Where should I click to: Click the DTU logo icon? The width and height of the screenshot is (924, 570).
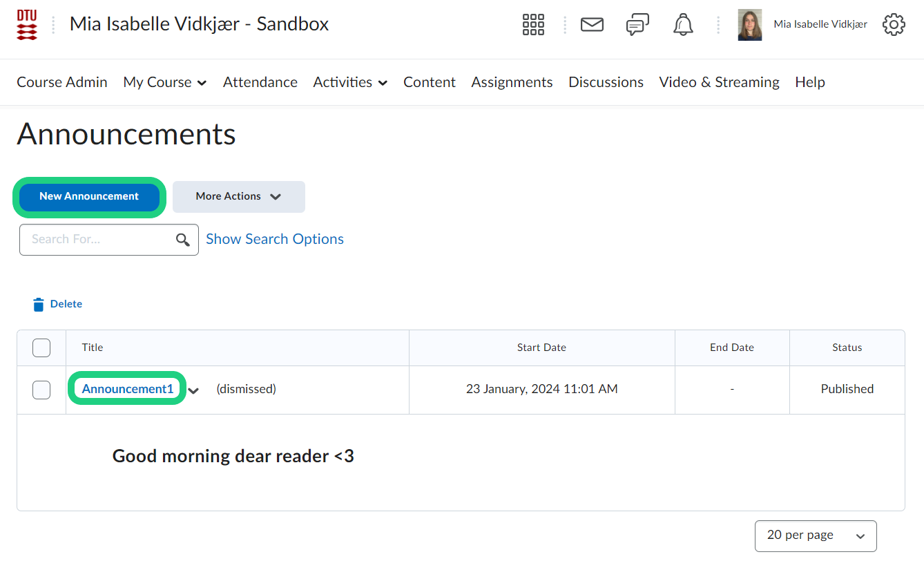click(x=27, y=25)
